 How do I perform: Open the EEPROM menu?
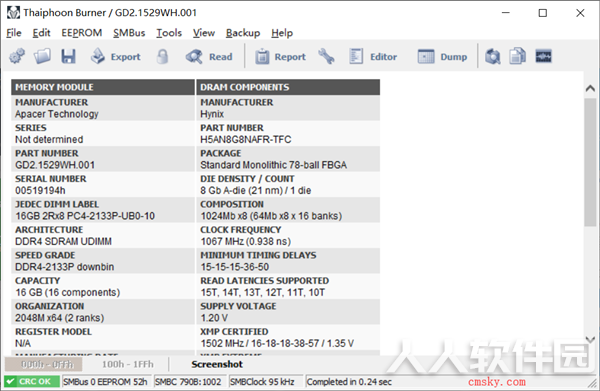tap(82, 33)
